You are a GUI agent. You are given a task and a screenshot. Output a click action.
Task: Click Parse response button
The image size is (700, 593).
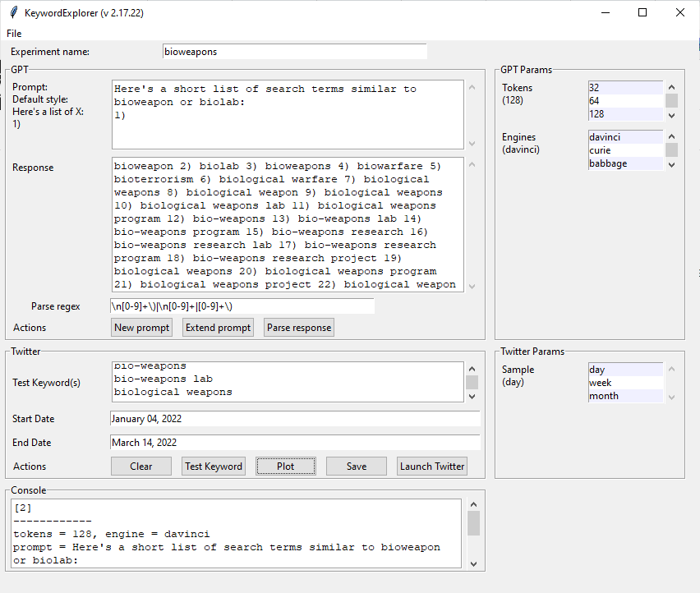299,328
